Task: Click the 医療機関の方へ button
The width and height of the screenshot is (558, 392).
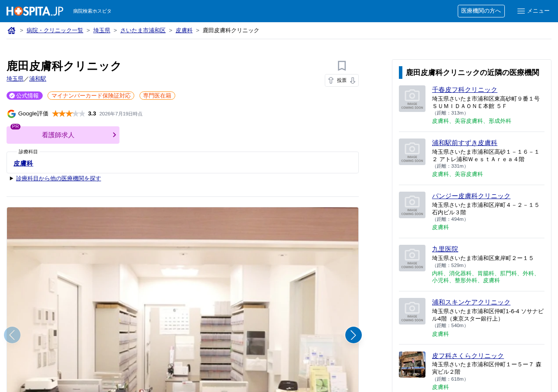Action: click(x=481, y=11)
